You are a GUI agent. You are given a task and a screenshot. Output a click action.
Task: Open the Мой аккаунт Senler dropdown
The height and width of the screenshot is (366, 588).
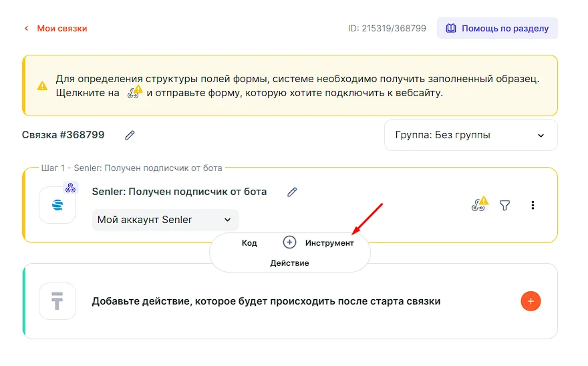(x=165, y=220)
